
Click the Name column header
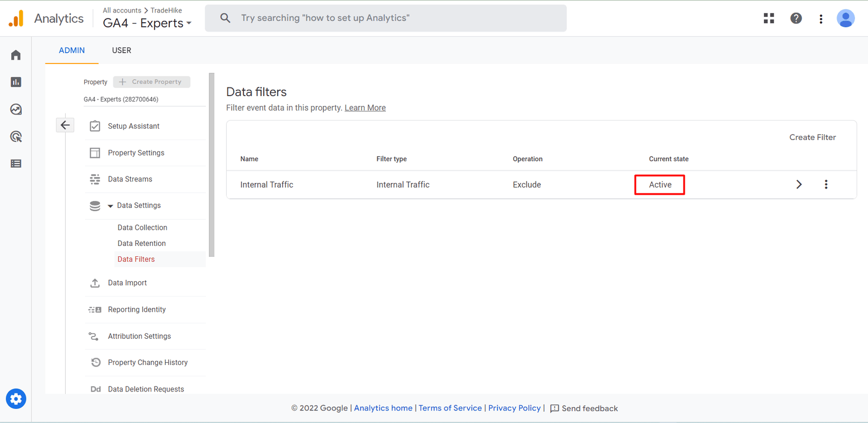click(x=249, y=159)
